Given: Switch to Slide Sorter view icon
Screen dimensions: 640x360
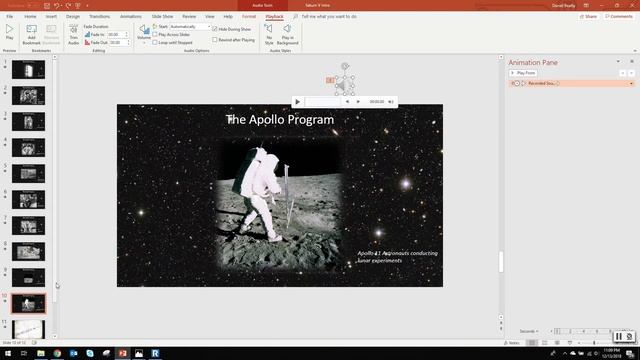Looking at the screenshot, I should click(544, 343).
